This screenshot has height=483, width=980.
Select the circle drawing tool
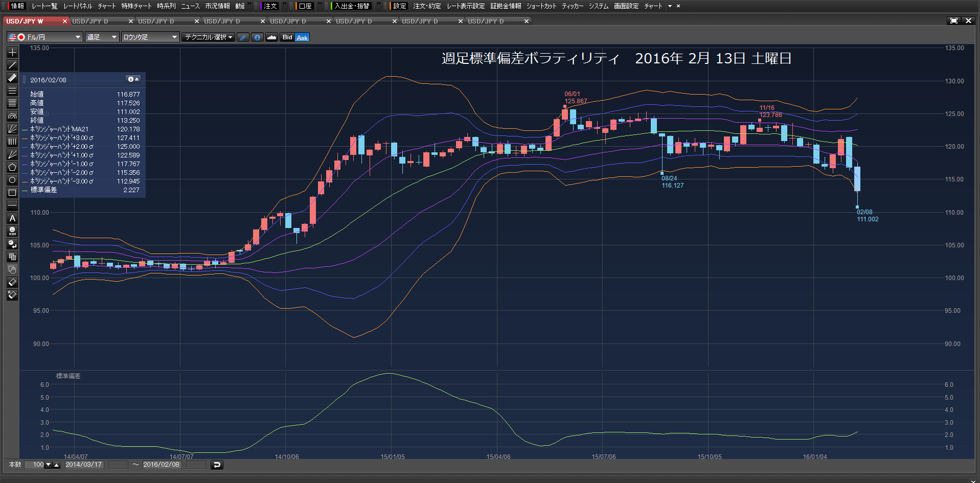[12, 180]
